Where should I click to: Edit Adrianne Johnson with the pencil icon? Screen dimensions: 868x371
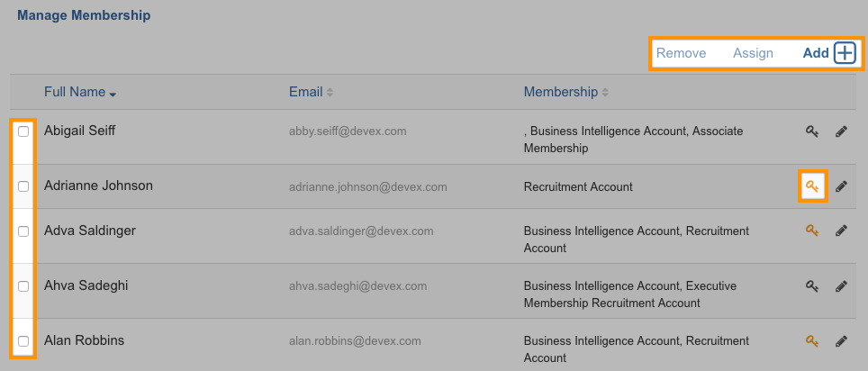pyautogui.click(x=841, y=186)
